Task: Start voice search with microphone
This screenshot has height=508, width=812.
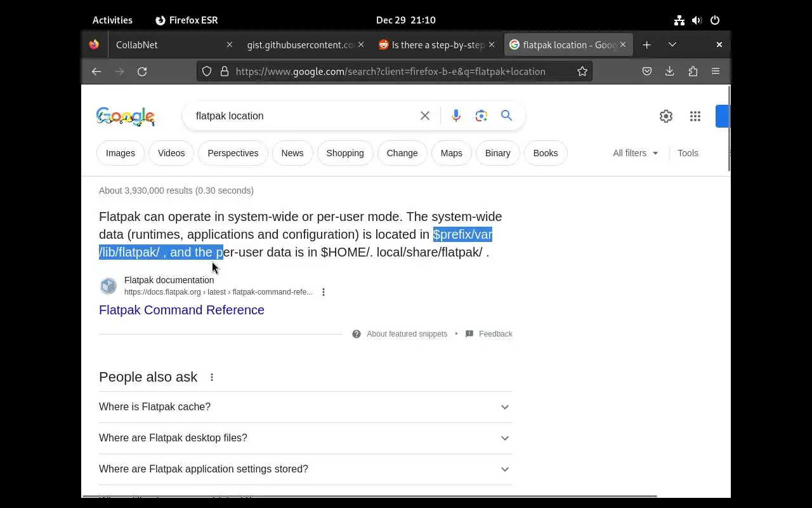Action: pyautogui.click(x=455, y=116)
